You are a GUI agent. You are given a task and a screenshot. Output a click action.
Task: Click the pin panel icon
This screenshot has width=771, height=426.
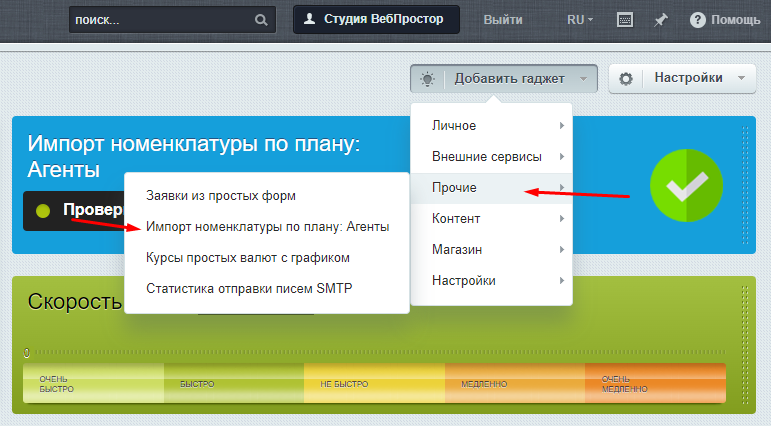pyautogui.click(x=660, y=20)
